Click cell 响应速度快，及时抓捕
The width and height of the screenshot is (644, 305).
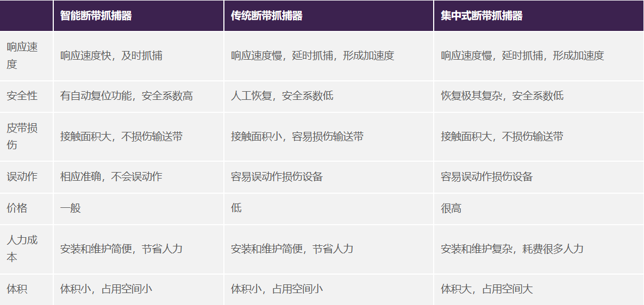coord(139,56)
